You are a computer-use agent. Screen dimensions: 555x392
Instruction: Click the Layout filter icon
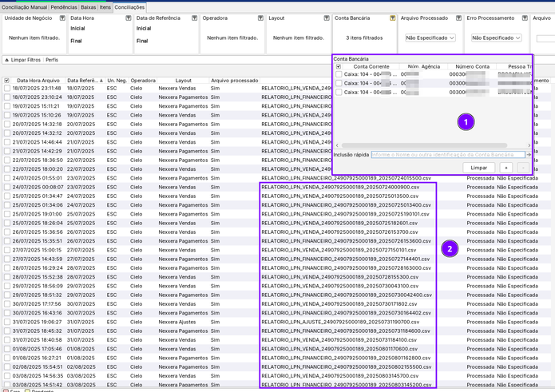[326, 18]
